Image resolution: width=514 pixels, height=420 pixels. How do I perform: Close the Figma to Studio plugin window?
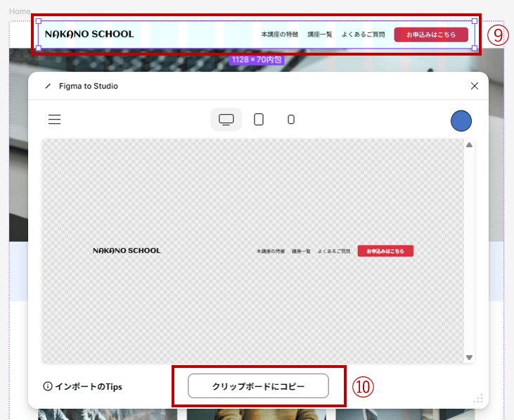point(475,86)
